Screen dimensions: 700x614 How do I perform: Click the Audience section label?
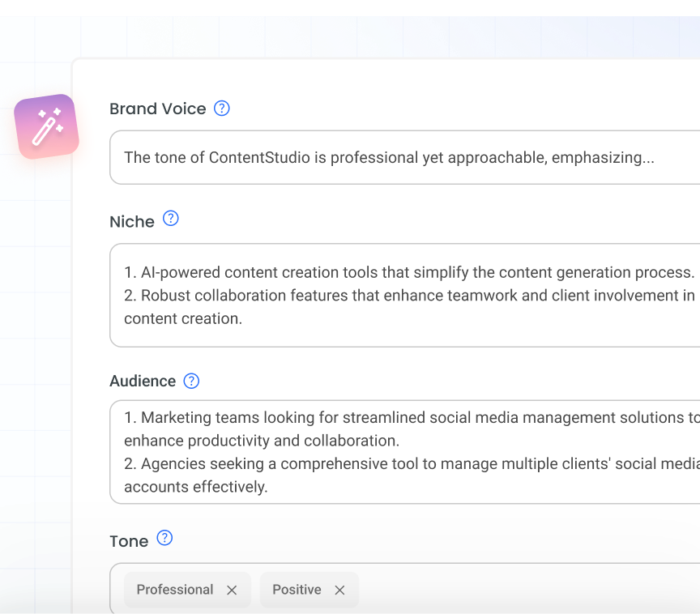143,381
